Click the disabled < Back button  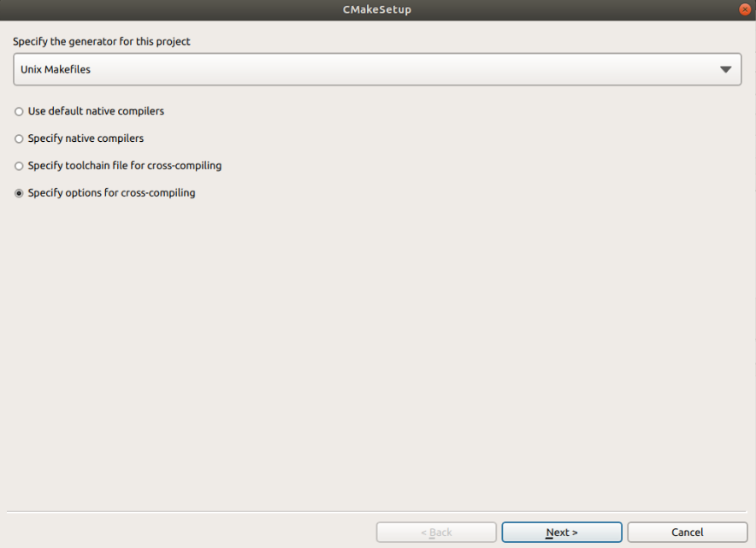click(436, 532)
